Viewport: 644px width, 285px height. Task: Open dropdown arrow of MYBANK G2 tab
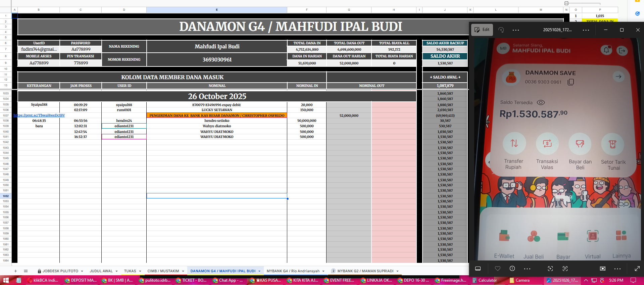(x=397, y=271)
